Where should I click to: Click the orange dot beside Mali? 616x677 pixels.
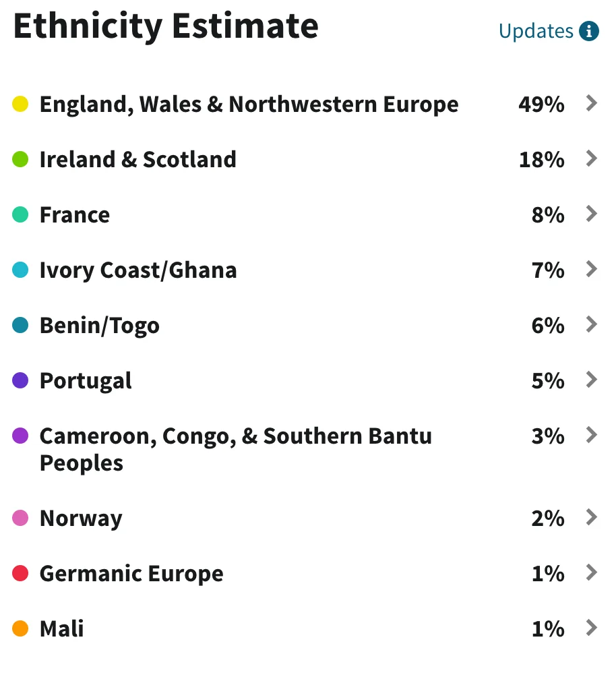point(21,627)
